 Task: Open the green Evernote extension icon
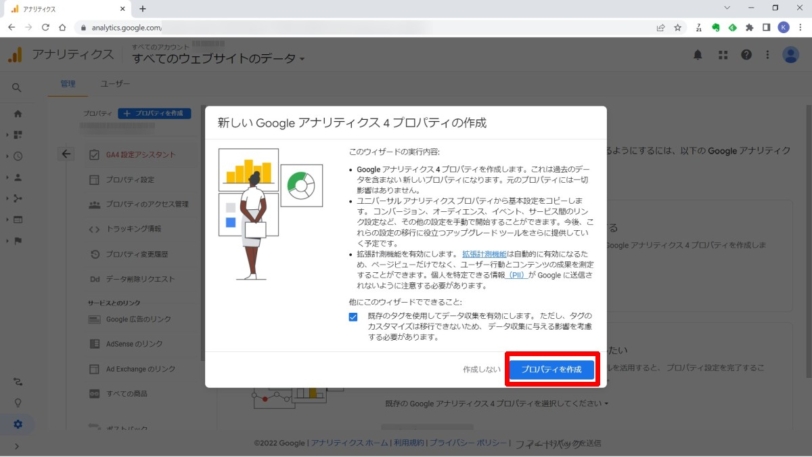pos(716,27)
